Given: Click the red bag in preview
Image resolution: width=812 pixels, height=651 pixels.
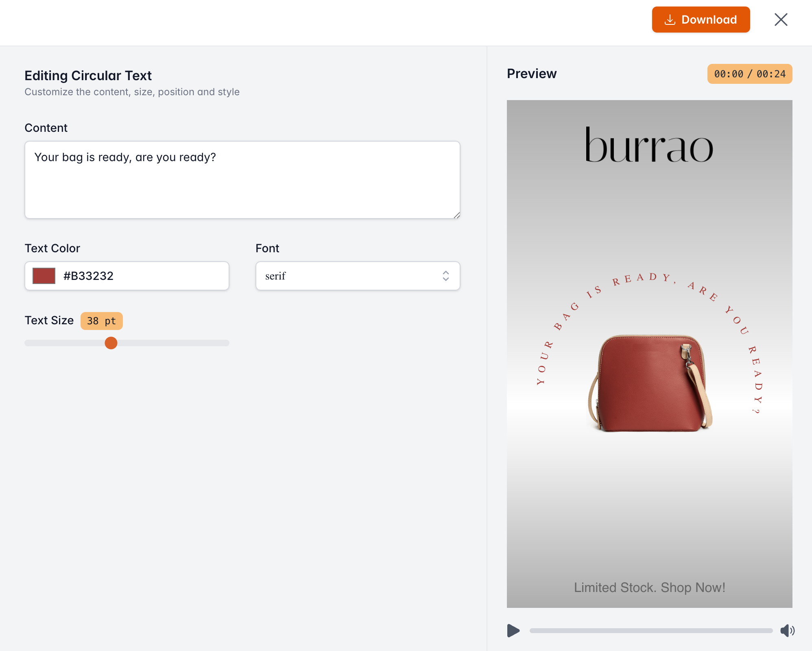Looking at the screenshot, I should (x=650, y=383).
